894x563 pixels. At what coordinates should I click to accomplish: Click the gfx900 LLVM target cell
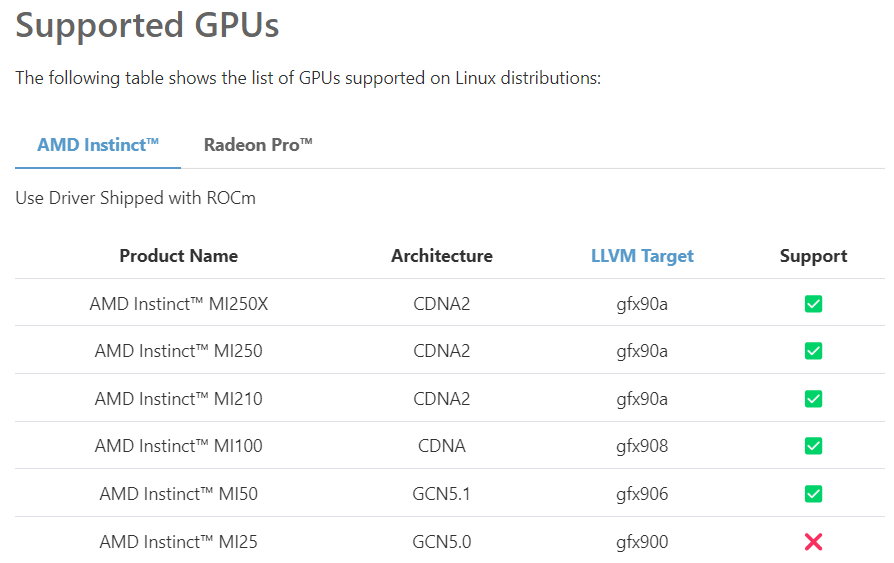[642, 542]
